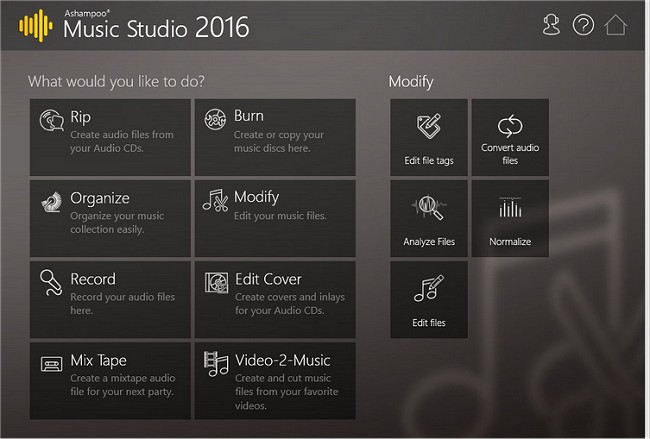Select the Edit Cover tile title
Screen dimensions: 650x439
click(x=268, y=279)
